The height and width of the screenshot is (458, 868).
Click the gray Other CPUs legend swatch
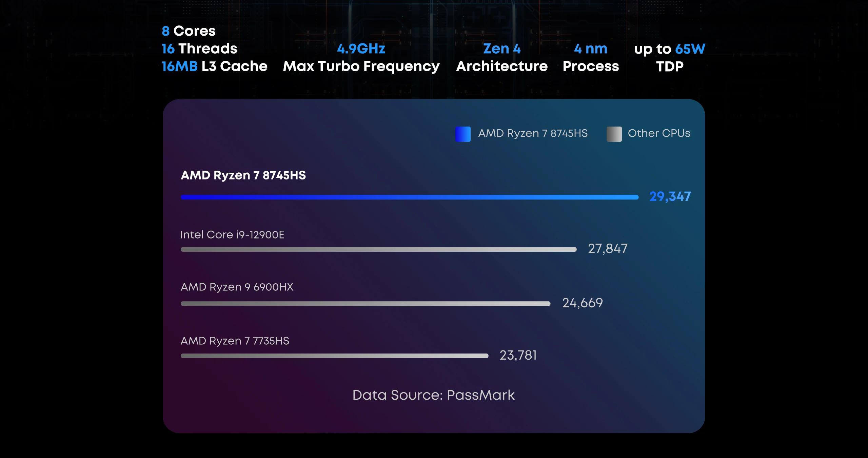614,134
